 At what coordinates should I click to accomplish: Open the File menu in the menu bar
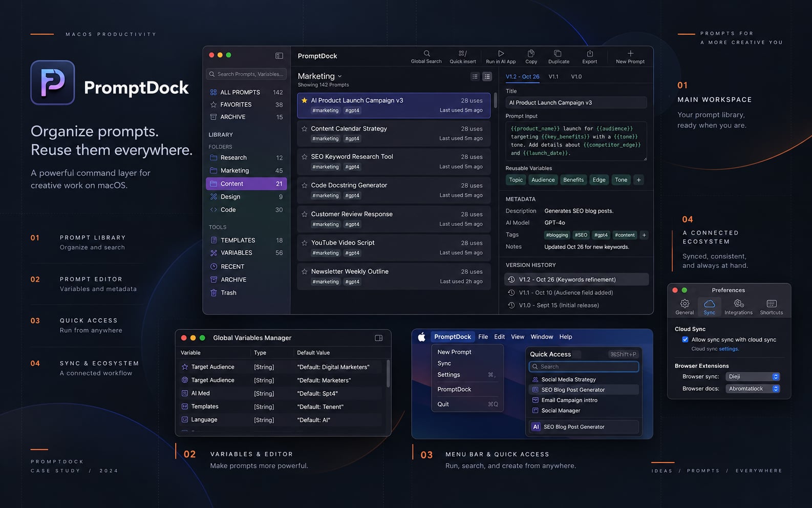[x=483, y=337]
